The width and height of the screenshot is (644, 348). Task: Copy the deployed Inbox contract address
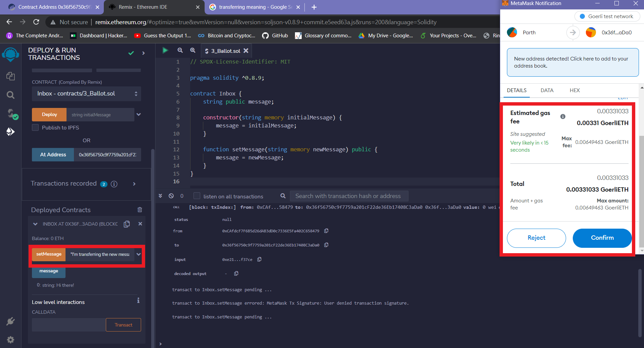pos(127,224)
